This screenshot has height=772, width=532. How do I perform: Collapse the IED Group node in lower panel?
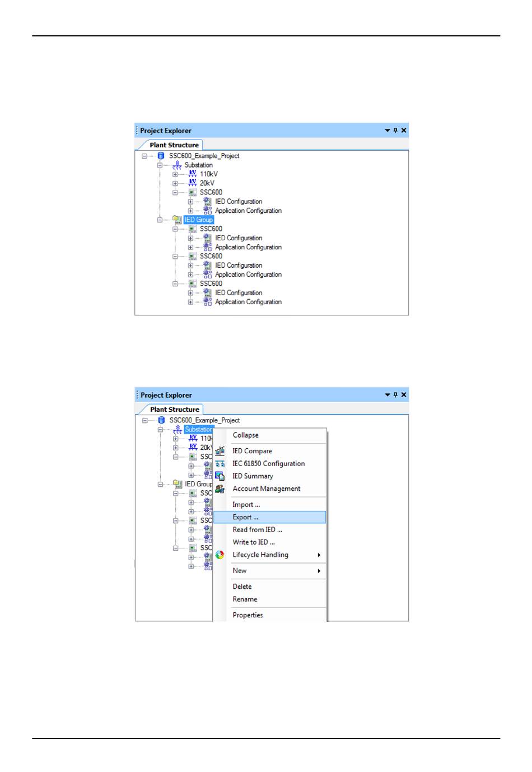point(160,485)
